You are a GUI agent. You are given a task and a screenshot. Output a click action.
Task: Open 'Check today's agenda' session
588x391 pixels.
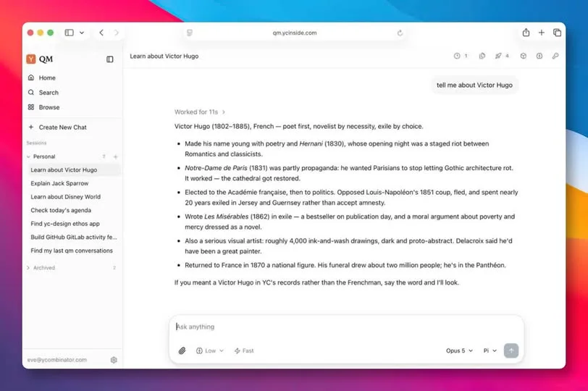point(61,210)
